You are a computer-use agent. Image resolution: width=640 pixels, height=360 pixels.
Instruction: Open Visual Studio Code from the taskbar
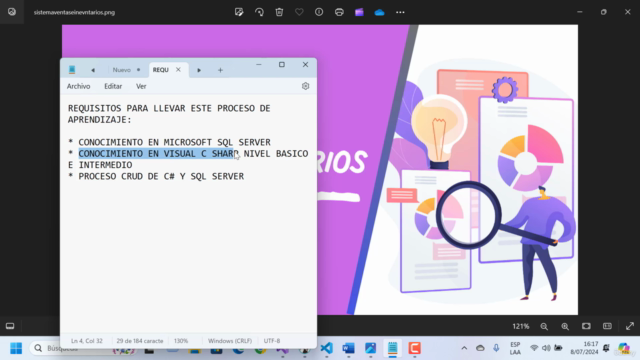click(326, 348)
